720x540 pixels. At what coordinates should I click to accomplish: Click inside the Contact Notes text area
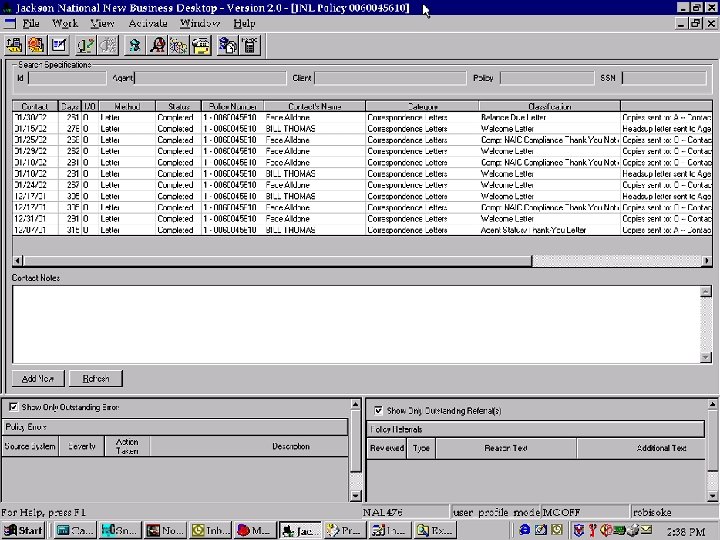coord(350,323)
